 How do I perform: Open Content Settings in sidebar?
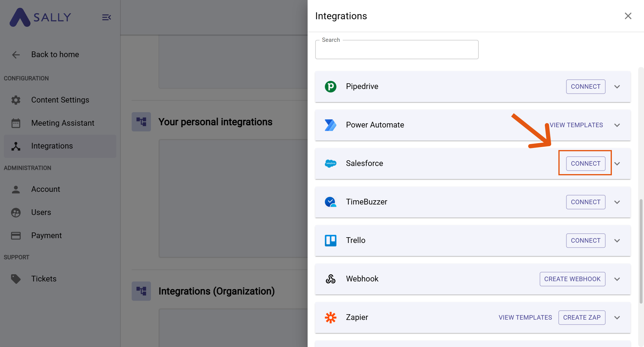(60, 100)
